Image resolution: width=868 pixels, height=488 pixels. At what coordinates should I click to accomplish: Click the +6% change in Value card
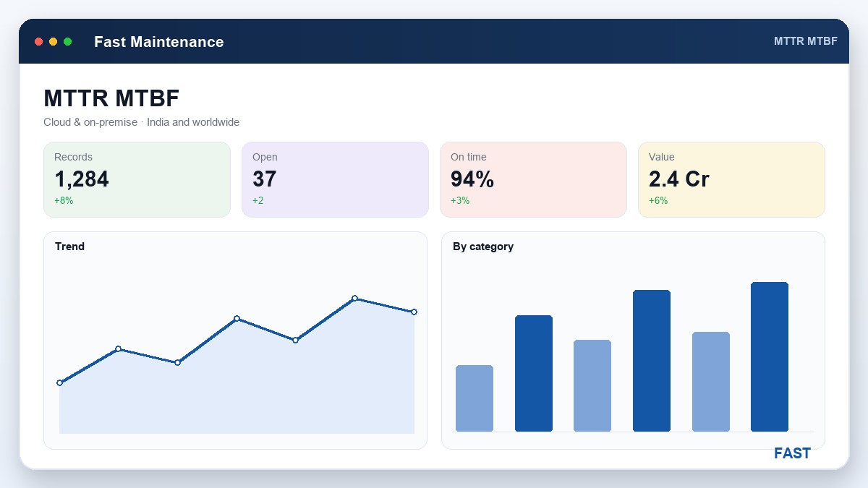coord(658,201)
